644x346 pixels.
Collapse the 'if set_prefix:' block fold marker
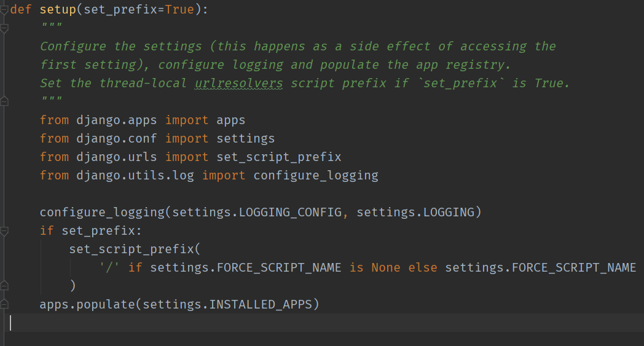tap(4, 231)
